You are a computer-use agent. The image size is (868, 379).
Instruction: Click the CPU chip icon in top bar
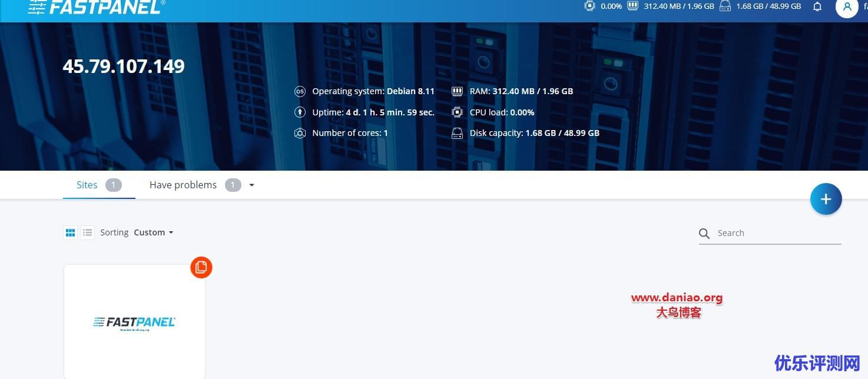[589, 6]
